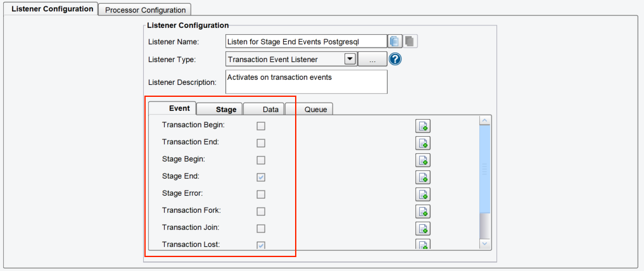Click into the Listener Name text field
Screen dimensions: 644x271
[306, 41]
